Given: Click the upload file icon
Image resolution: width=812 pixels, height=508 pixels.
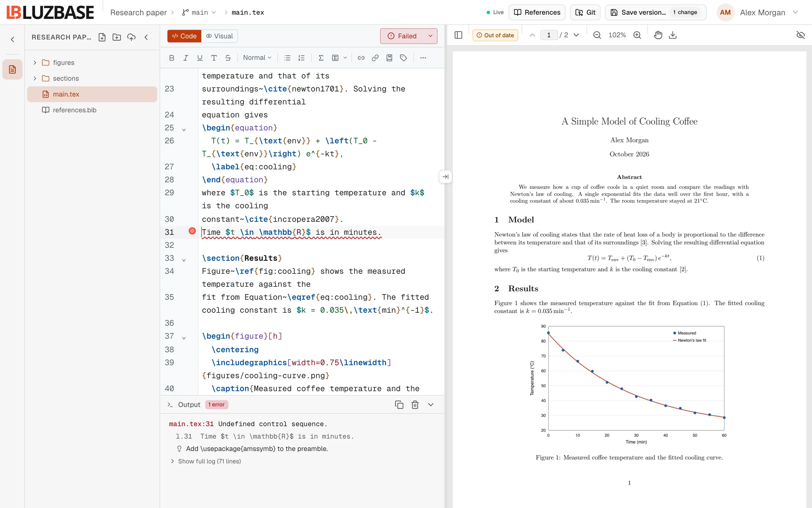Looking at the screenshot, I should click(x=131, y=37).
